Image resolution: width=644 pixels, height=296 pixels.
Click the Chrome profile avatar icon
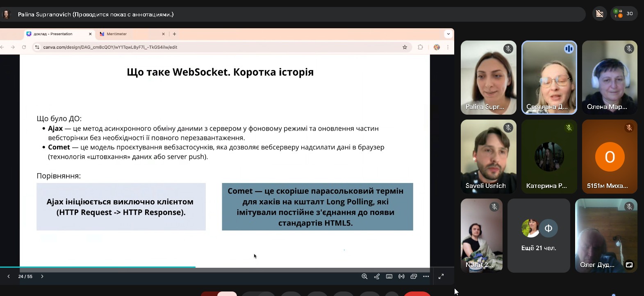[437, 47]
